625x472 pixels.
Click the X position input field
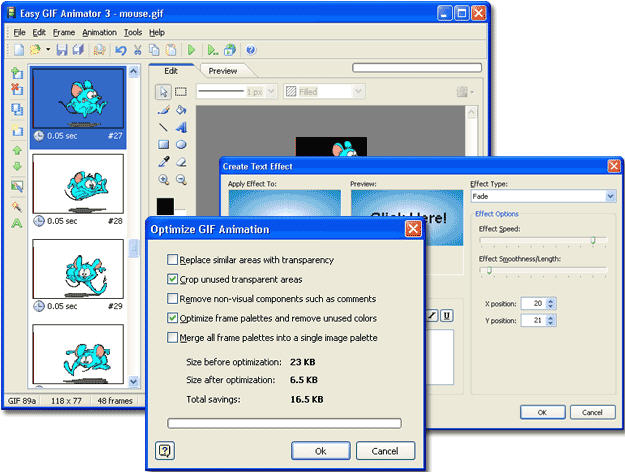(533, 303)
